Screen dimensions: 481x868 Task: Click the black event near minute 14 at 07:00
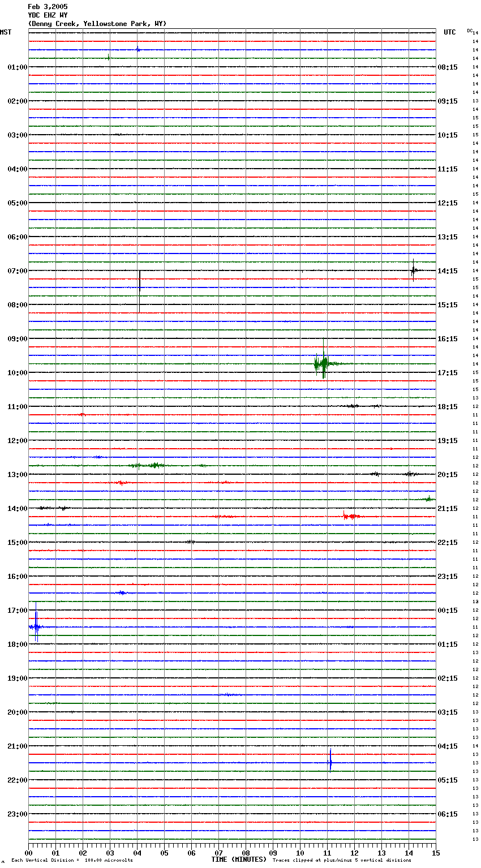pos(414,270)
